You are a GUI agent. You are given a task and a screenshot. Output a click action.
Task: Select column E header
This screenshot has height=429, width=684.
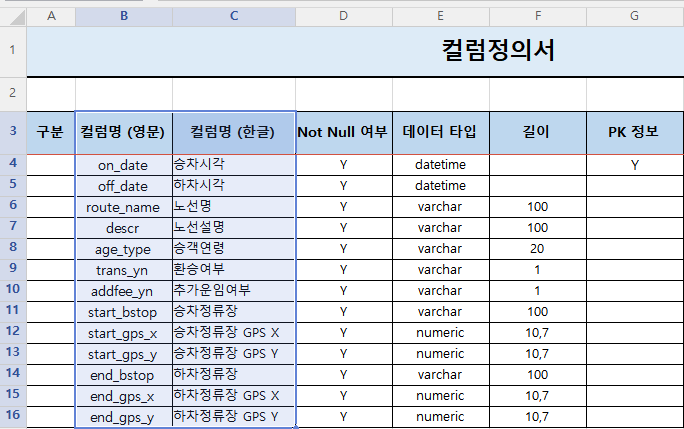pos(441,17)
